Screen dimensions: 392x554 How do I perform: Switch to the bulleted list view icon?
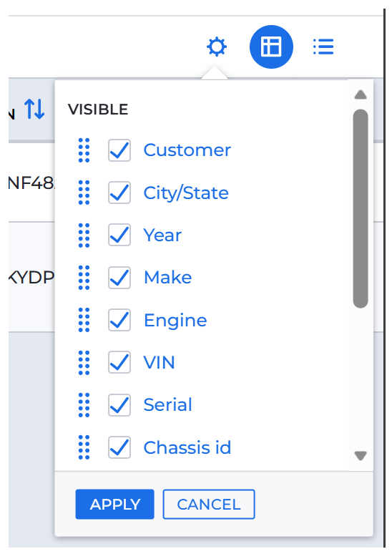(x=323, y=47)
